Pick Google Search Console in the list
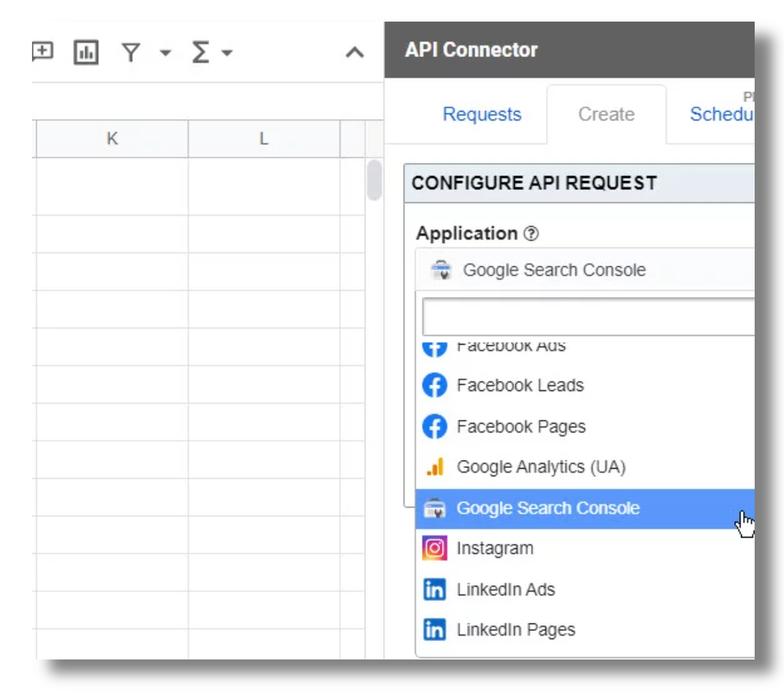Image resolution: width=784 pixels, height=692 pixels. click(585, 509)
